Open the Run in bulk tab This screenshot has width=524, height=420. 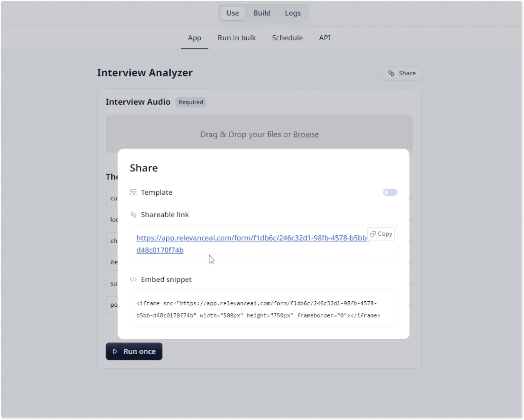tap(236, 38)
